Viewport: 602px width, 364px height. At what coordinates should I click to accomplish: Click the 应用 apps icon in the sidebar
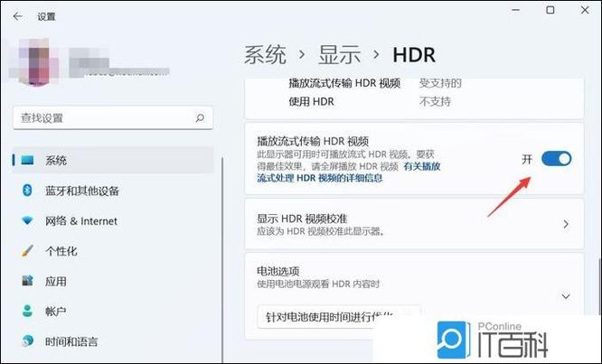(27, 281)
